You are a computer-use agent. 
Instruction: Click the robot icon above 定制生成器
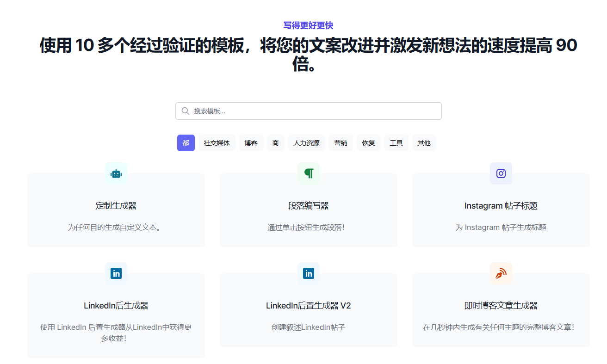tap(116, 173)
